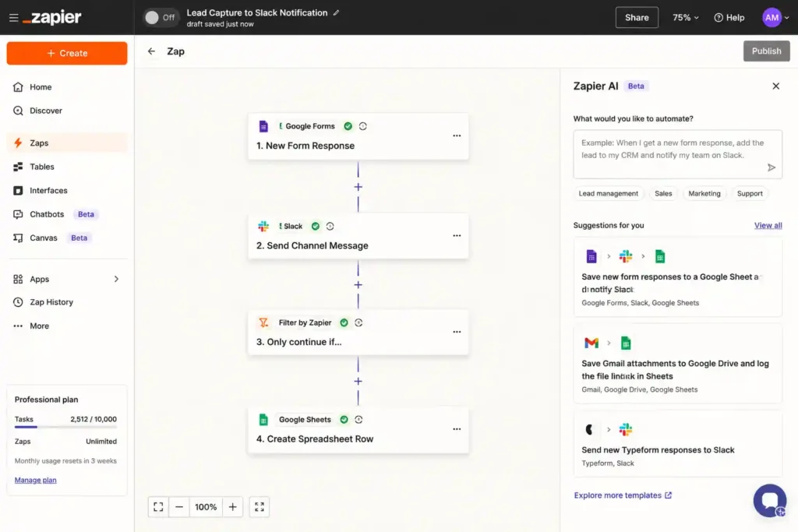
Task: Close the Zapier AI panel
Action: pos(775,86)
